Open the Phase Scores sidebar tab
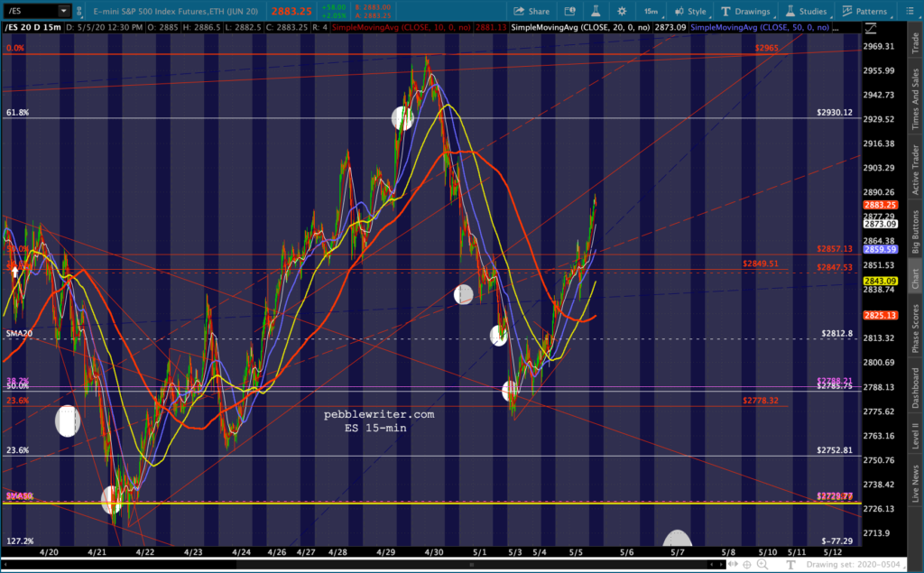 (915, 328)
